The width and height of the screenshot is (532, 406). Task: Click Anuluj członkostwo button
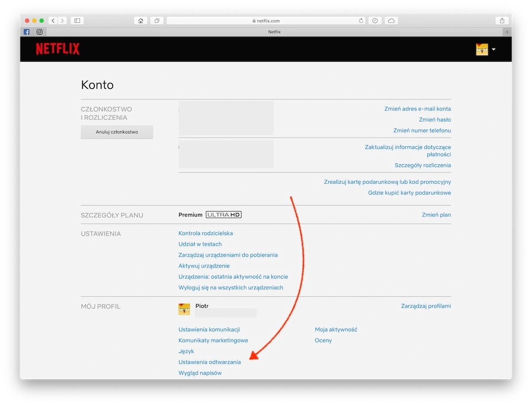[x=117, y=132]
